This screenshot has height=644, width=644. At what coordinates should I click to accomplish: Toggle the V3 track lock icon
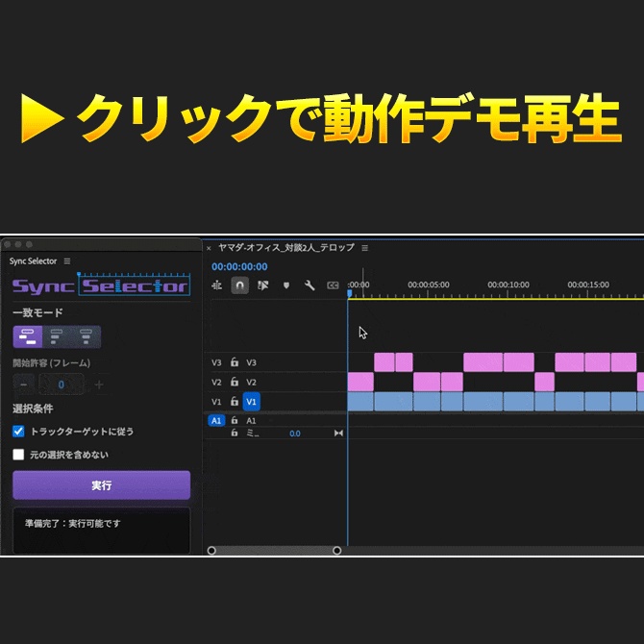[x=235, y=361]
